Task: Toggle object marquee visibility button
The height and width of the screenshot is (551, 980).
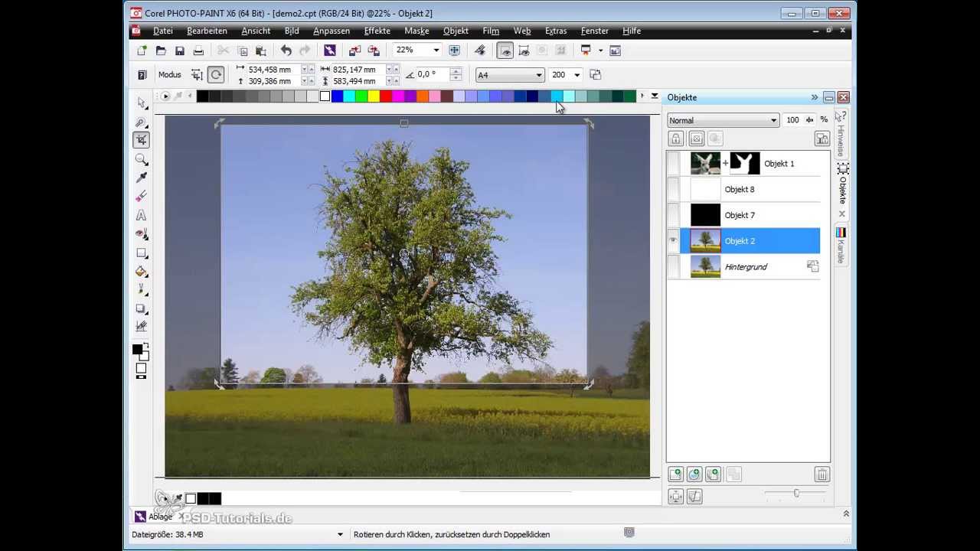Action: click(524, 51)
